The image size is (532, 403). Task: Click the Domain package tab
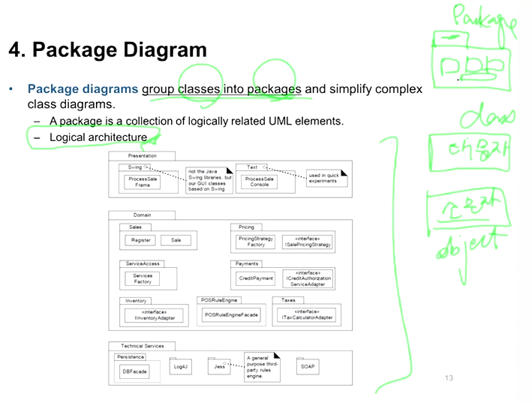tap(142, 215)
